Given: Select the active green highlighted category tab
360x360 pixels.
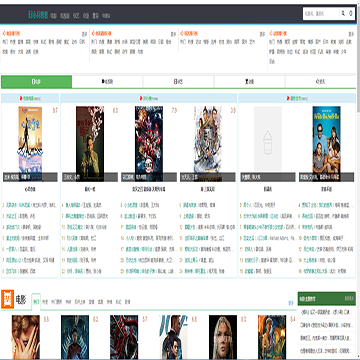Looking at the screenshot, I should [x=36, y=82].
